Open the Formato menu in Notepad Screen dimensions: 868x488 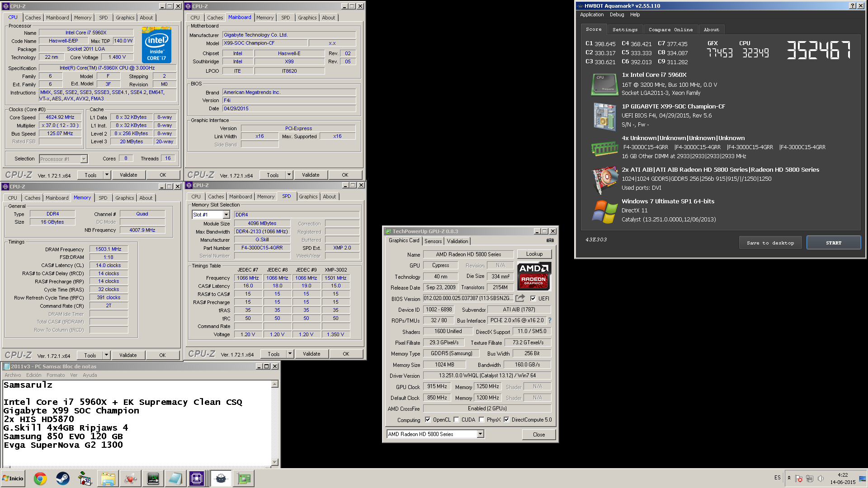point(56,375)
